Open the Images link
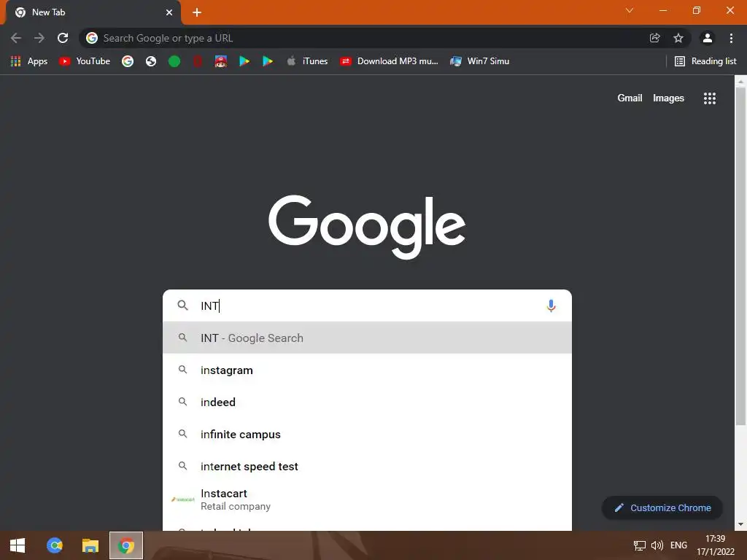This screenshot has height=560, width=747. click(x=668, y=98)
